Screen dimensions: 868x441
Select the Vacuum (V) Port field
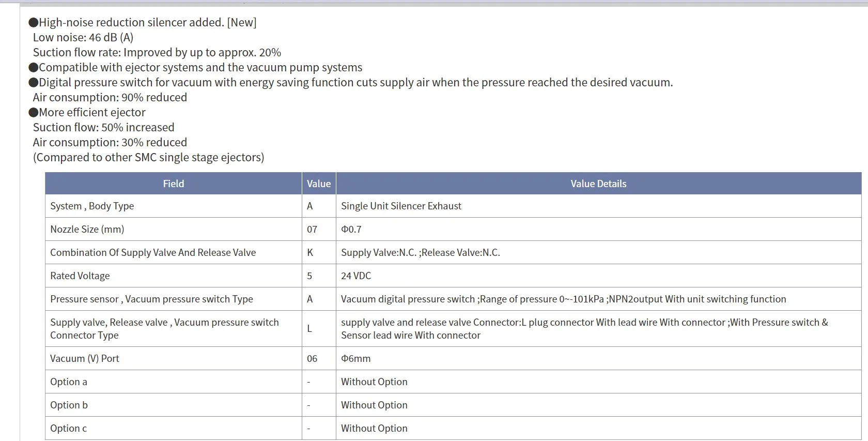coord(174,358)
